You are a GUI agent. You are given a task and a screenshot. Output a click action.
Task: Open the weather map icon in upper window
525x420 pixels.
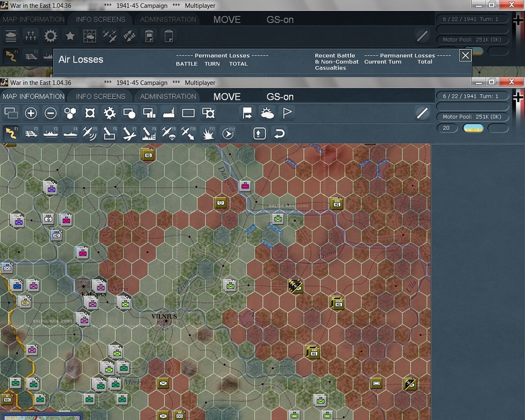[x=90, y=36]
